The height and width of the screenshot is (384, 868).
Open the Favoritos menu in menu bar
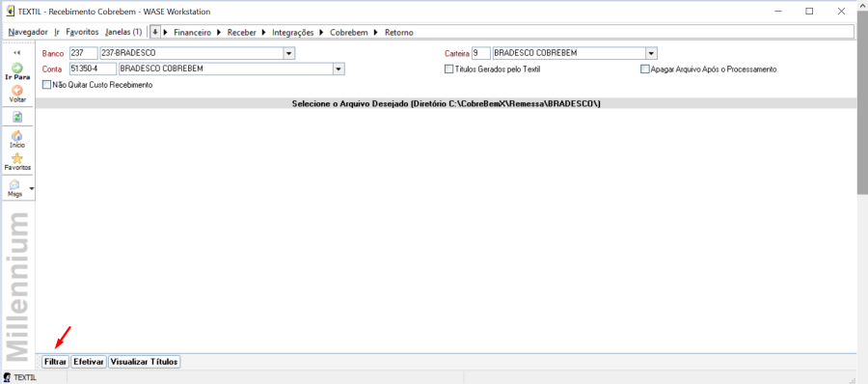[82, 32]
